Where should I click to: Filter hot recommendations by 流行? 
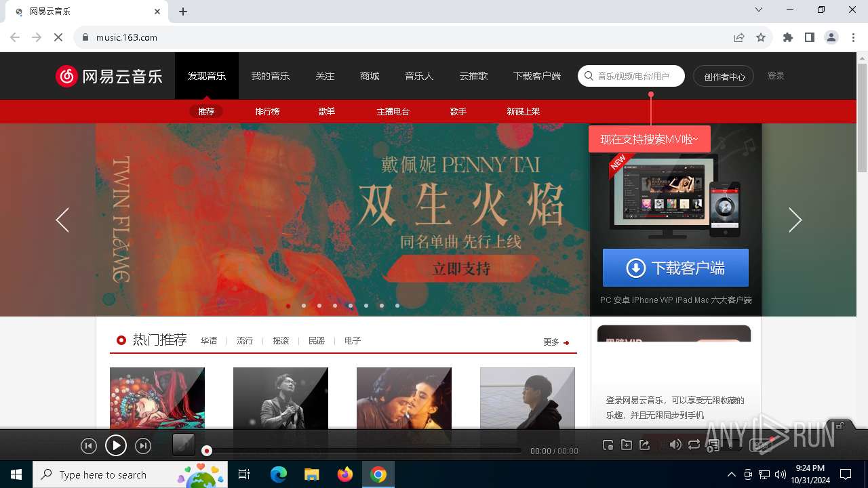coord(245,341)
